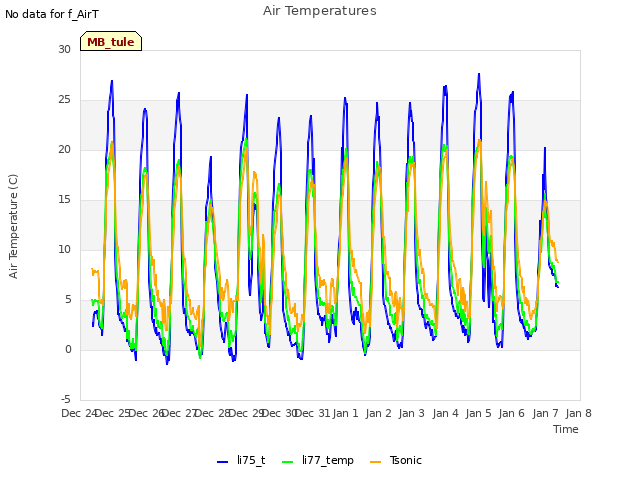The width and height of the screenshot is (640, 480).
Task: Click the Jan 8 x-axis label
Action: pyautogui.click(x=578, y=413)
